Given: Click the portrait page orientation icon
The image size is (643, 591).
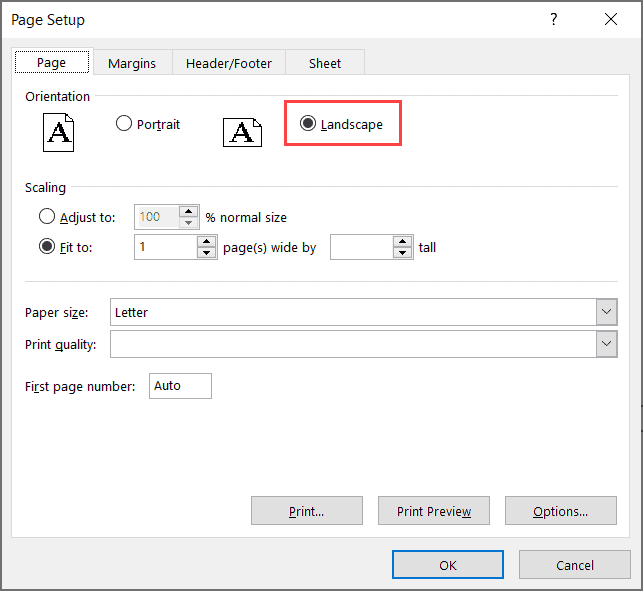Looking at the screenshot, I should (x=59, y=132).
